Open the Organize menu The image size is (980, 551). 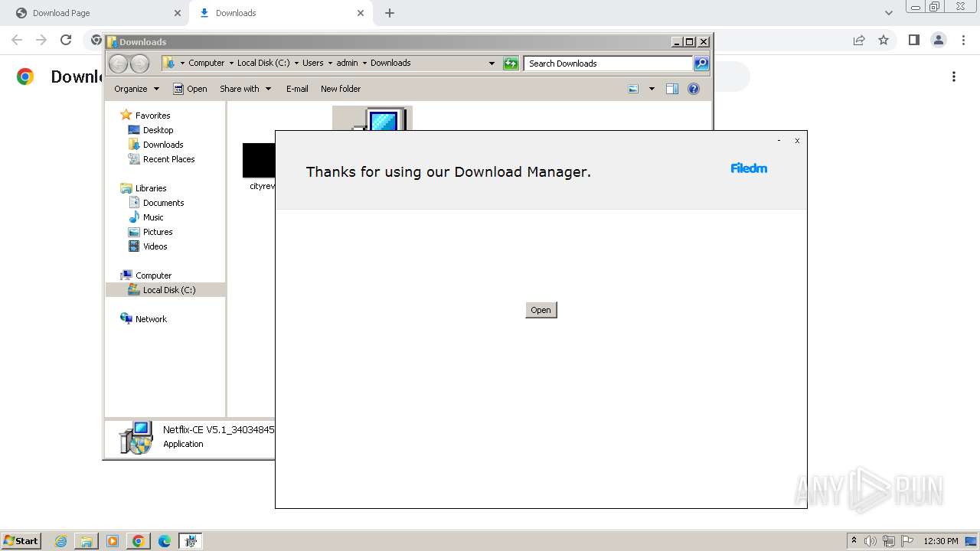pyautogui.click(x=136, y=89)
